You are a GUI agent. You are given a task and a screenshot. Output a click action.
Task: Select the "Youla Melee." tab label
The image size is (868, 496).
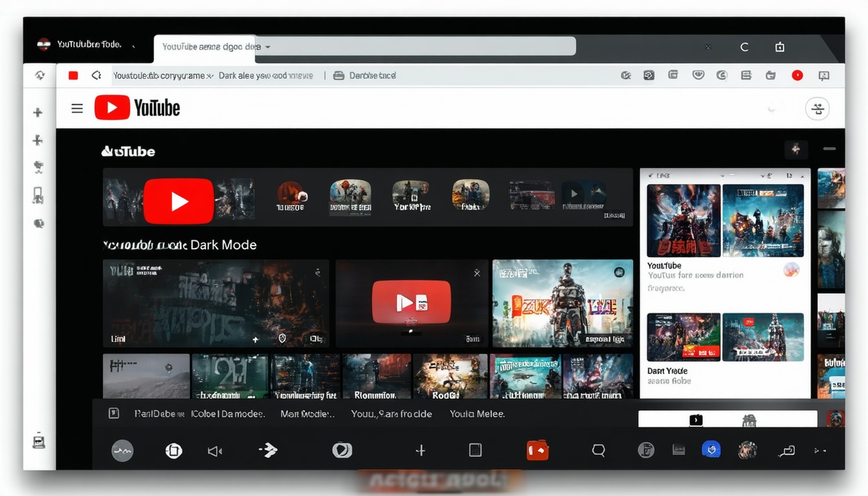coord(477,414)
